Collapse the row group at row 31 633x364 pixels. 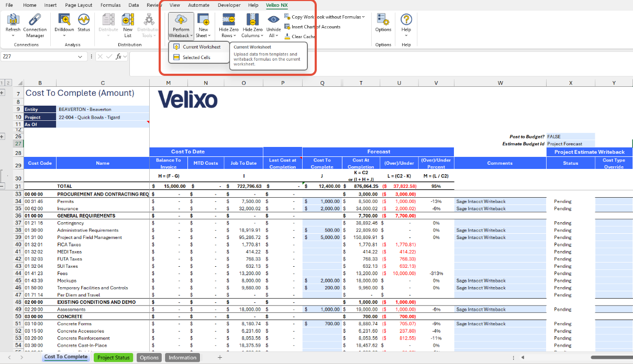(3, 186)
